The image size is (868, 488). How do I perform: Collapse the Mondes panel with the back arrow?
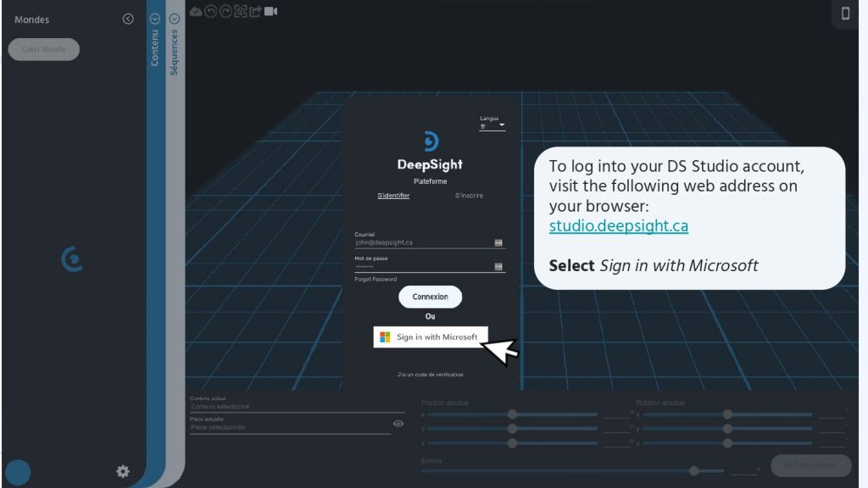[128, 19]
